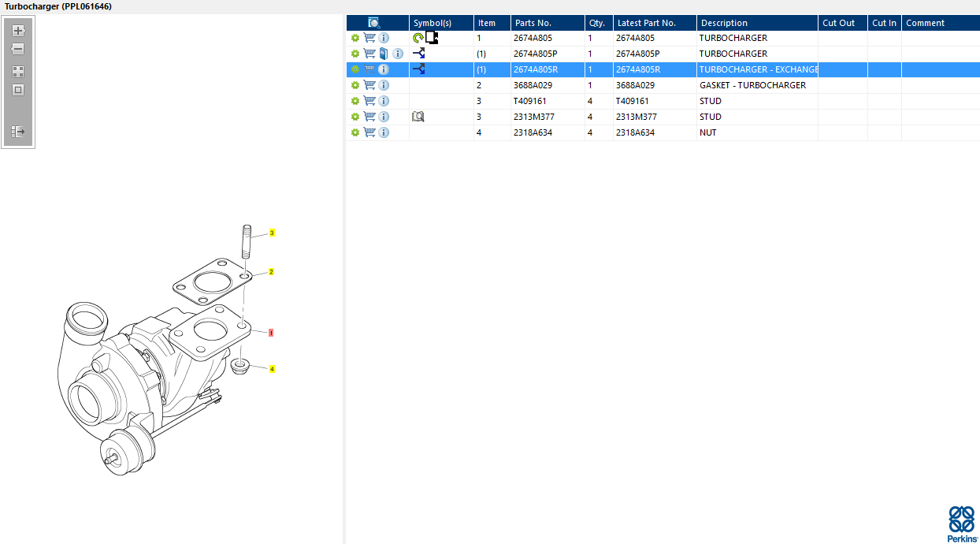Viewport: 980px width, 544px height.
Task: Click gear icon for part 2674A805
Action: [355, 38]
